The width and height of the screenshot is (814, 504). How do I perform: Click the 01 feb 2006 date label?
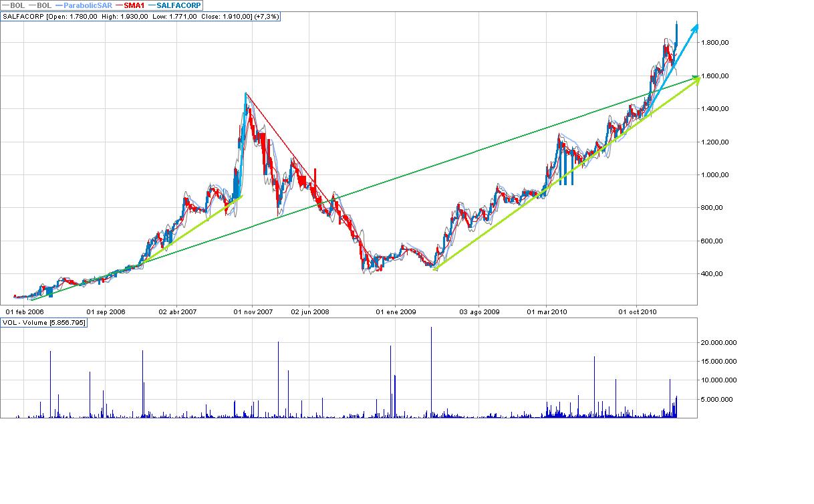[25, 311]
